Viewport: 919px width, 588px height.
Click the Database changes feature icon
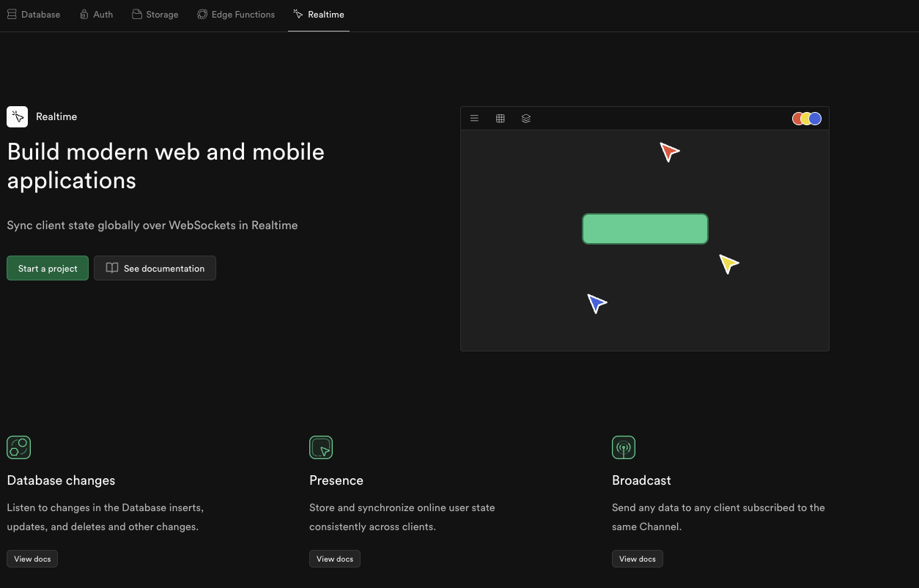point(18,447)
